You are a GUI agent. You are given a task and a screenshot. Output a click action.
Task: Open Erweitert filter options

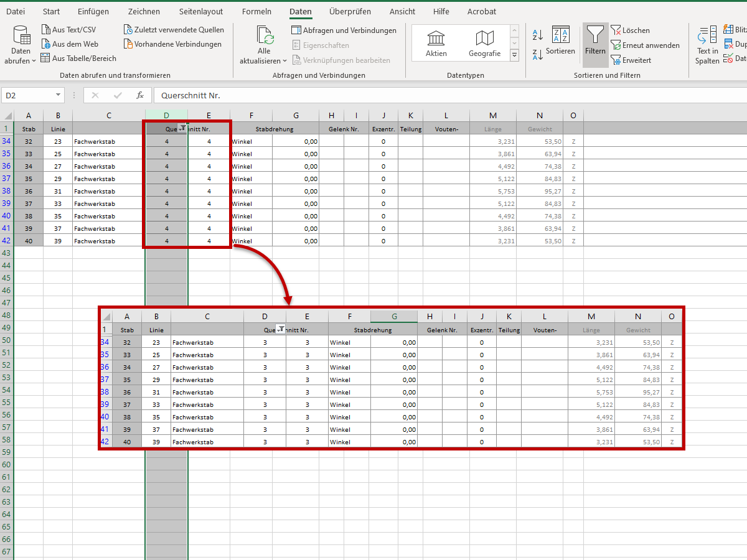click(x=631, y=60)
